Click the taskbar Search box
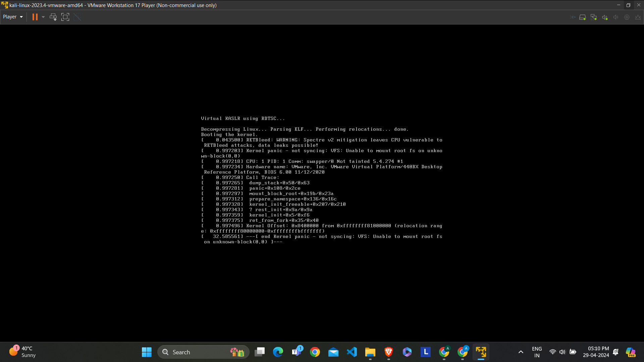 point(203,352)
